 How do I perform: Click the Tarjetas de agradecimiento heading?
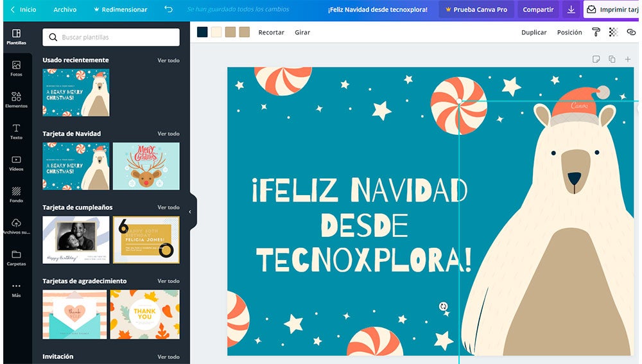click(84, 281)
